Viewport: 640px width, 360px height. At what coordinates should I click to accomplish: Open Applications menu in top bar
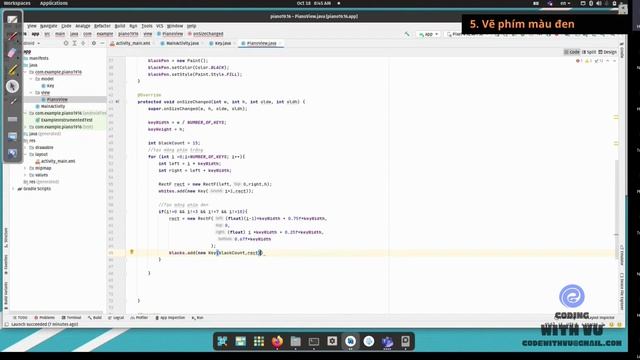(x=54, y=3)
